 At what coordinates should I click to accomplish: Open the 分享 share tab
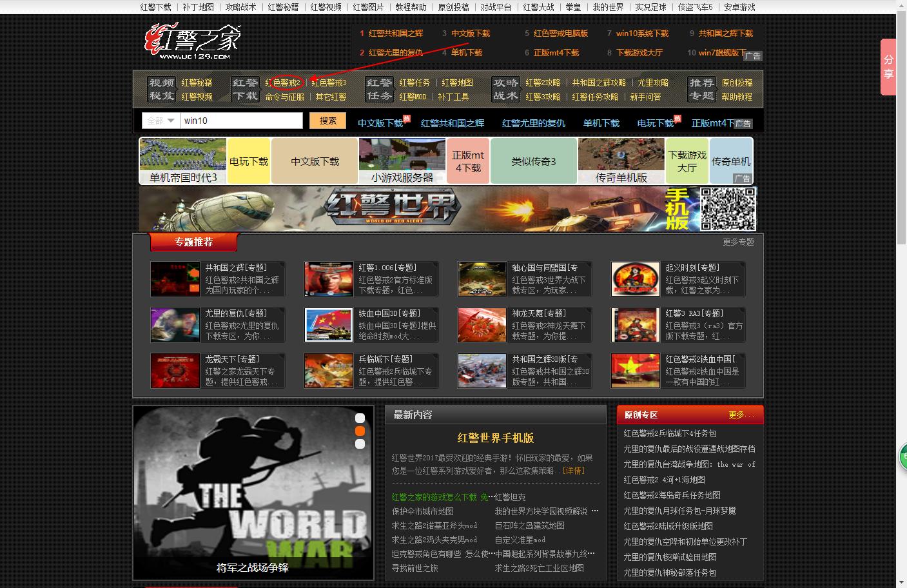coord(888,67)
